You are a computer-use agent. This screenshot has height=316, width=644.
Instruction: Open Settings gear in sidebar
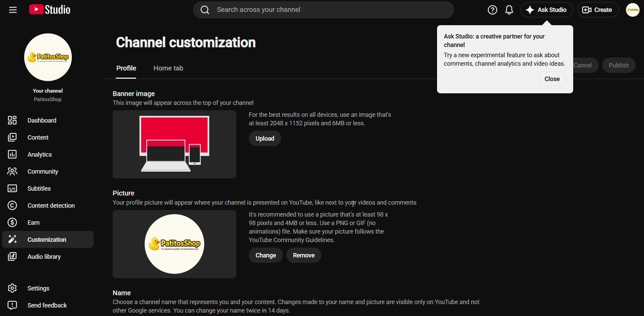point(48,288)
